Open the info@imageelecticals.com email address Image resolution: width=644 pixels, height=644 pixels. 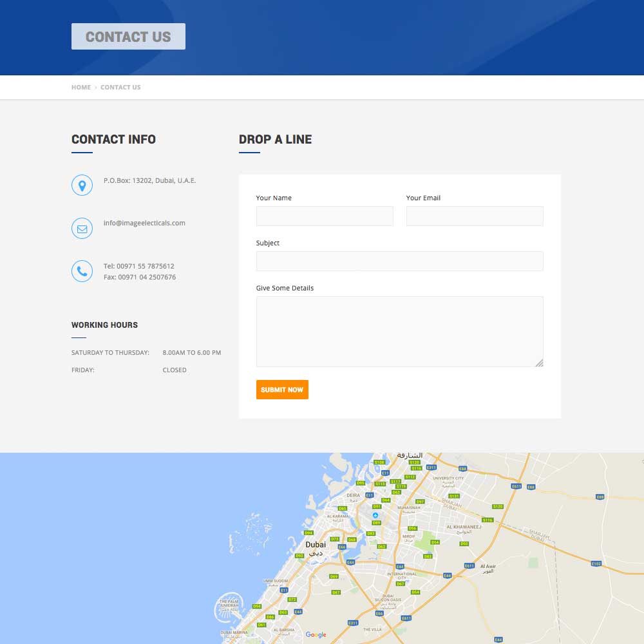click(x=144, y=223)
